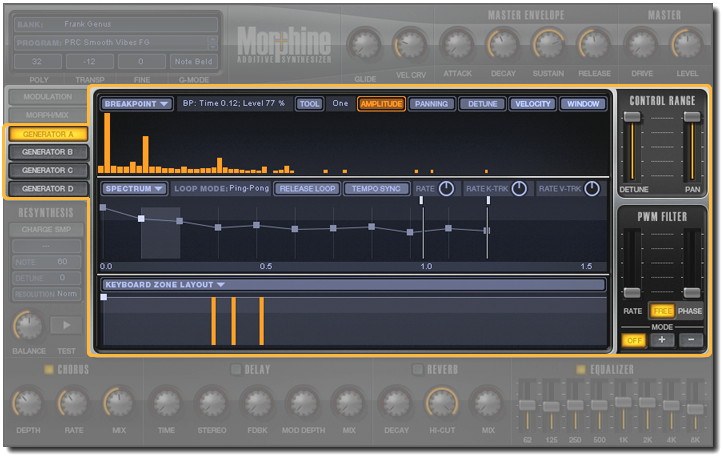Click the Poly value field 32

tap(37, 61)
